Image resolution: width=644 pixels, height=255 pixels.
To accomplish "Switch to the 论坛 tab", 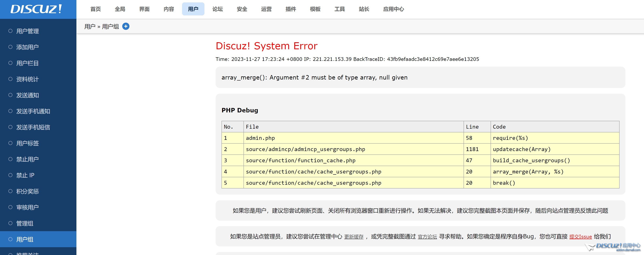I will point(217,9).
